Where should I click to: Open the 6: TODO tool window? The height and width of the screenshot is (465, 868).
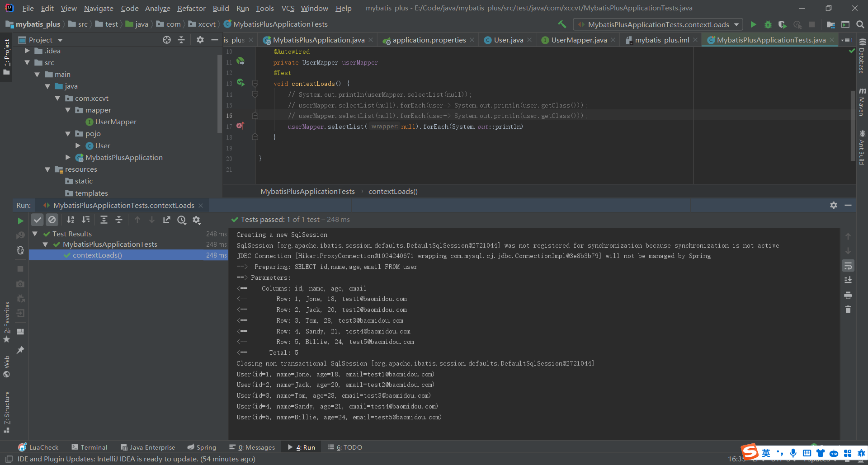[345, 447]
